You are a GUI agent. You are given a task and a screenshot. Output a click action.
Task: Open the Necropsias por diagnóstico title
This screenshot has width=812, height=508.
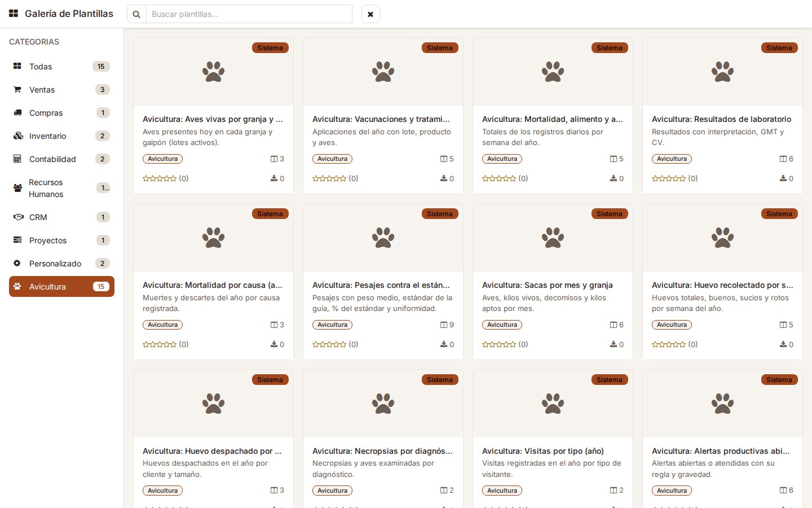coord(382,451)
